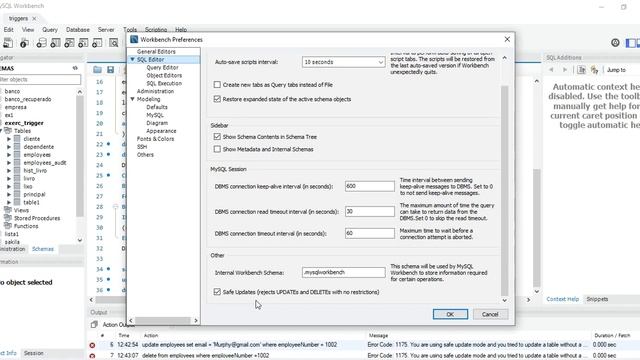Click the preferences tree horizontal scrollbar
Viewport: 640px width, 360px height.
(x=163, y=320)
